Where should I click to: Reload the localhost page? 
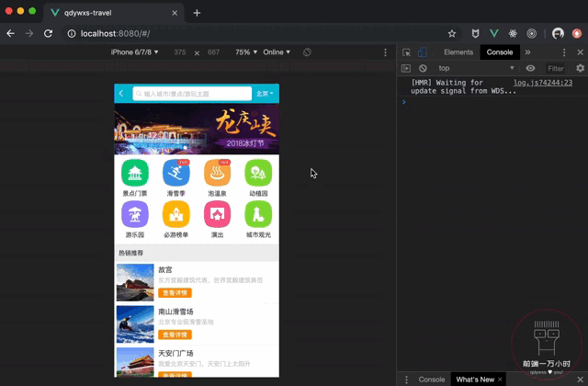48,34
